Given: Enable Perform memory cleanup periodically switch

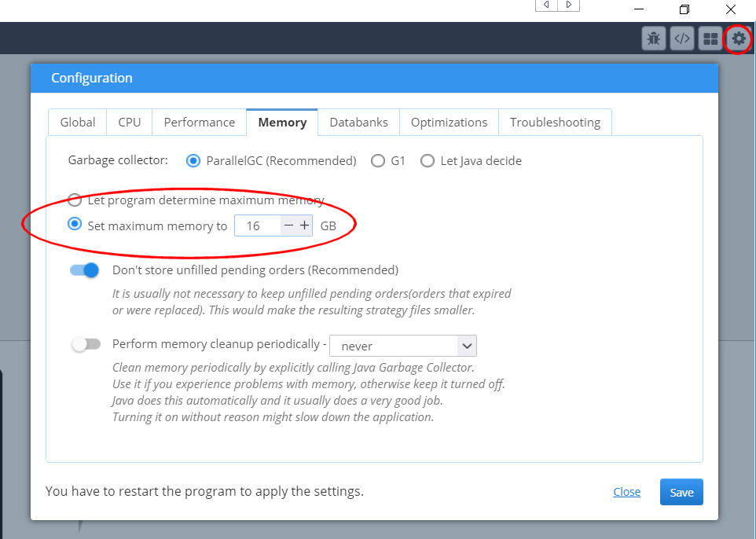Looking at the screenshot, I should pyautogui.click(x=86, y=344).
